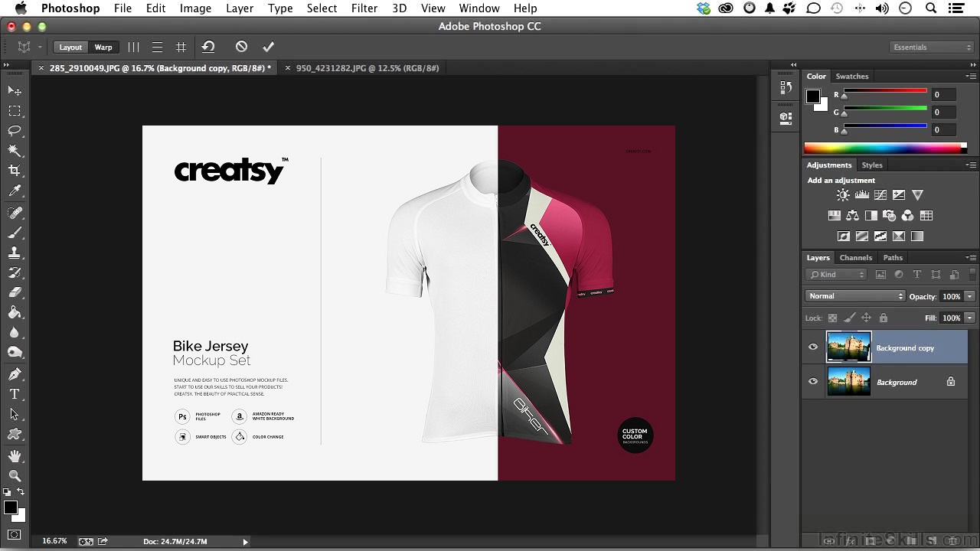
Task: Select the Background copy layer thumbnail
Action: 848,347
